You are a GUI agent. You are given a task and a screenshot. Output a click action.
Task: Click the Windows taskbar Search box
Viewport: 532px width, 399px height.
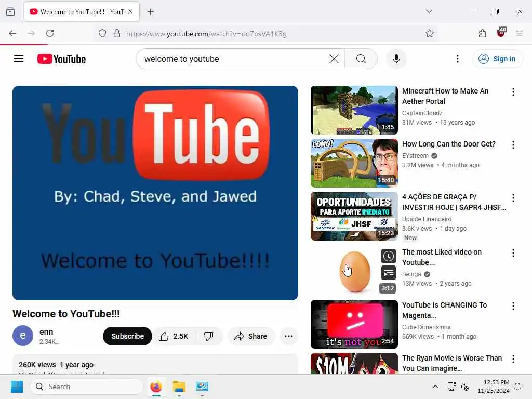(x=87, y=387)
